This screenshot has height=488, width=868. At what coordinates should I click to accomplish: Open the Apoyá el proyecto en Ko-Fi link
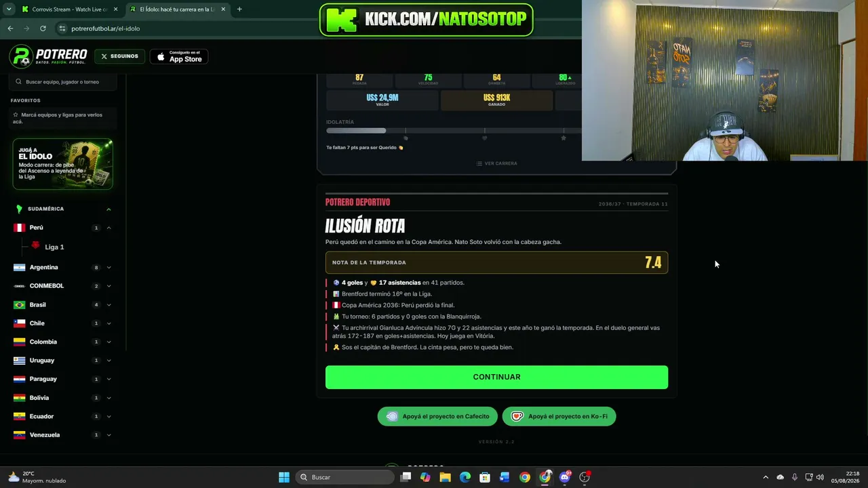click(559, 416)
